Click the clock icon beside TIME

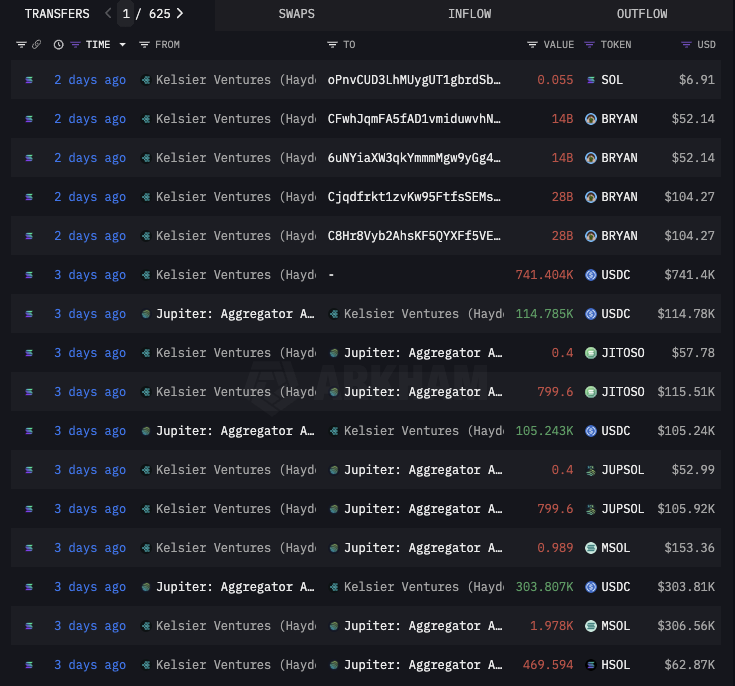[59, 45]
